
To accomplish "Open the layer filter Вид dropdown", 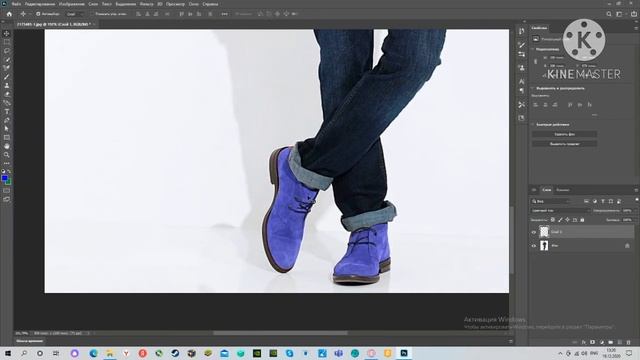I will (551, 201).
